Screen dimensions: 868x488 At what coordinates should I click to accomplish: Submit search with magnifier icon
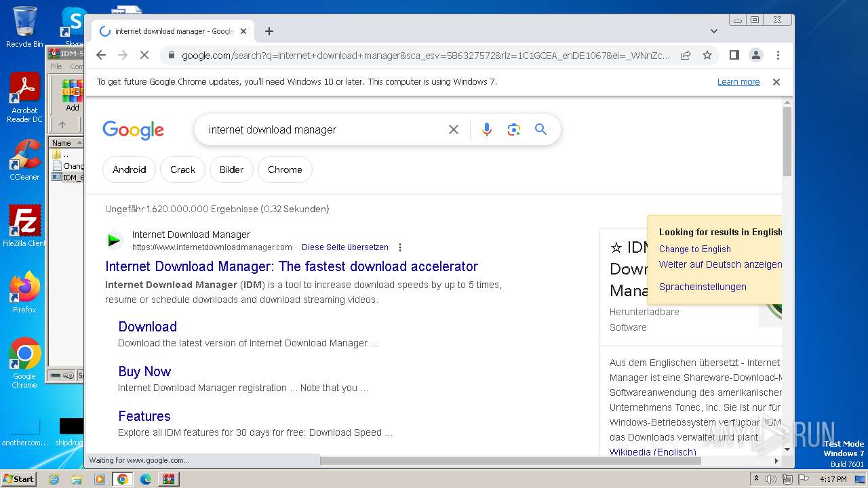tap(540, 129)
